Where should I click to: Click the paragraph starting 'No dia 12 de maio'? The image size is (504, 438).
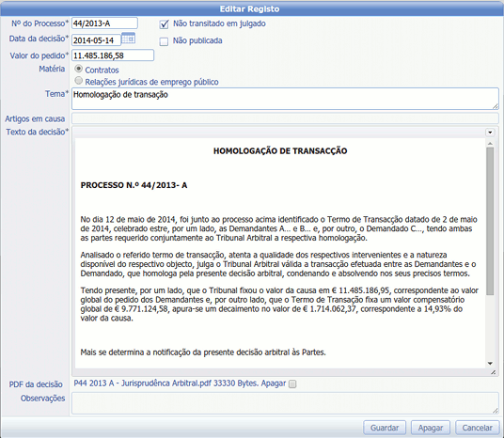click(x=279, y=228)
